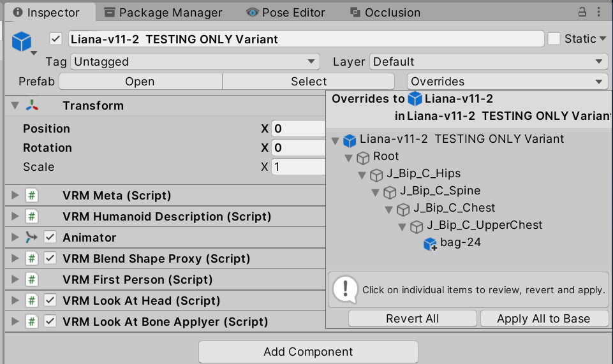Viewport: 613px width, 364px height.
Task: Expand the VRM First Person foldout
Action: click(15, 280)
